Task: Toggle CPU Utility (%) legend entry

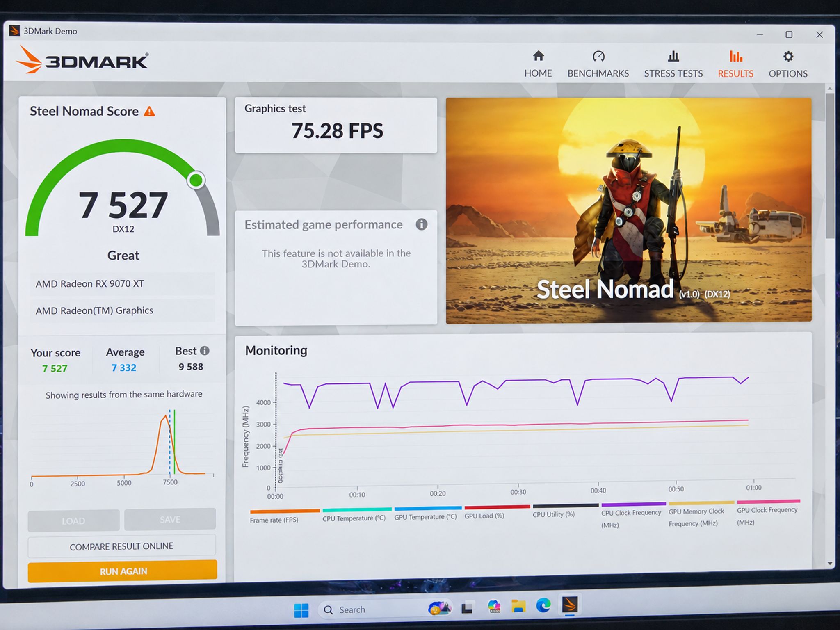Action: click(565, 511)
